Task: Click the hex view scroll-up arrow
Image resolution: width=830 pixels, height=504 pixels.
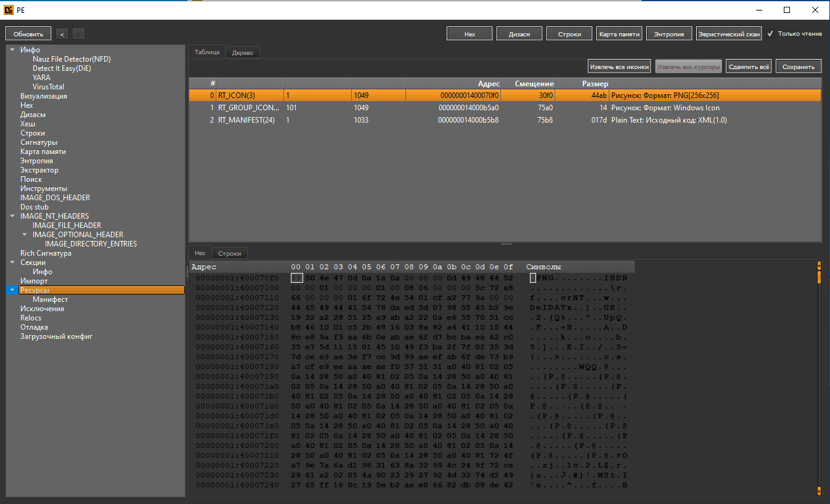Action: (819, 266)
